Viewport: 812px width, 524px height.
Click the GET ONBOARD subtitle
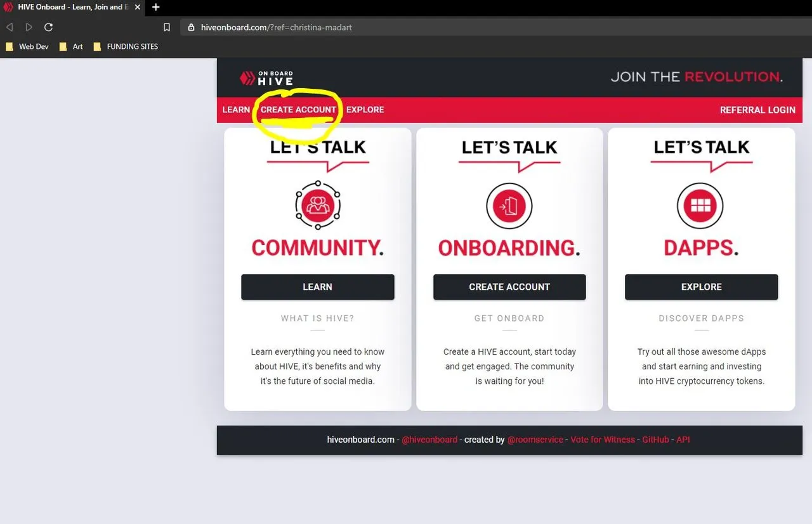pos(509,318)
